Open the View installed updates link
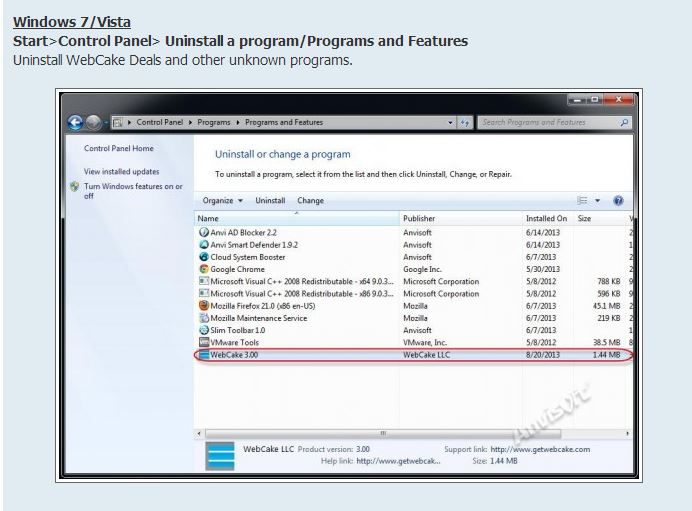This screenshot has height=511, width=692. [121, 172]
